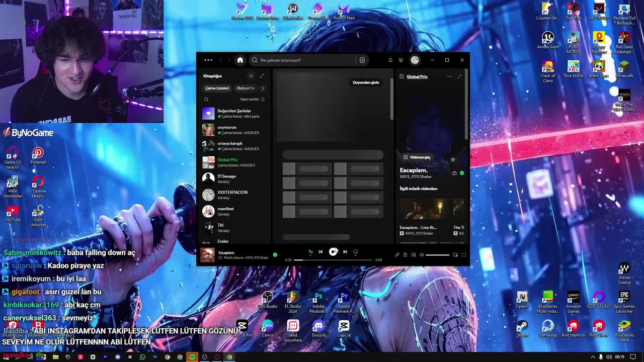Expand Now Playing view to full
The height and width of the screenshot is (362, 644).
pos(459,76)
